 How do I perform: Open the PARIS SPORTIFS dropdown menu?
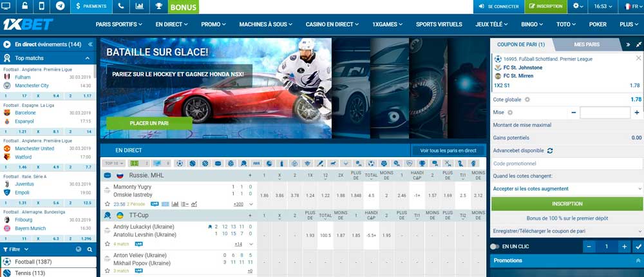119,24
